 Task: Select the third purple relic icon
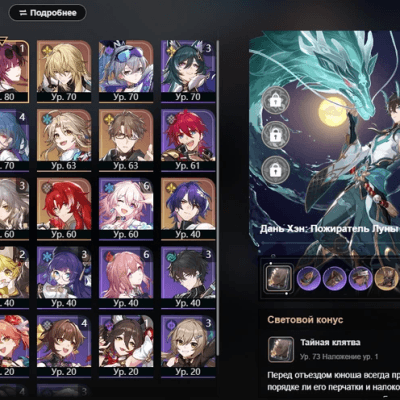(360, 278)
